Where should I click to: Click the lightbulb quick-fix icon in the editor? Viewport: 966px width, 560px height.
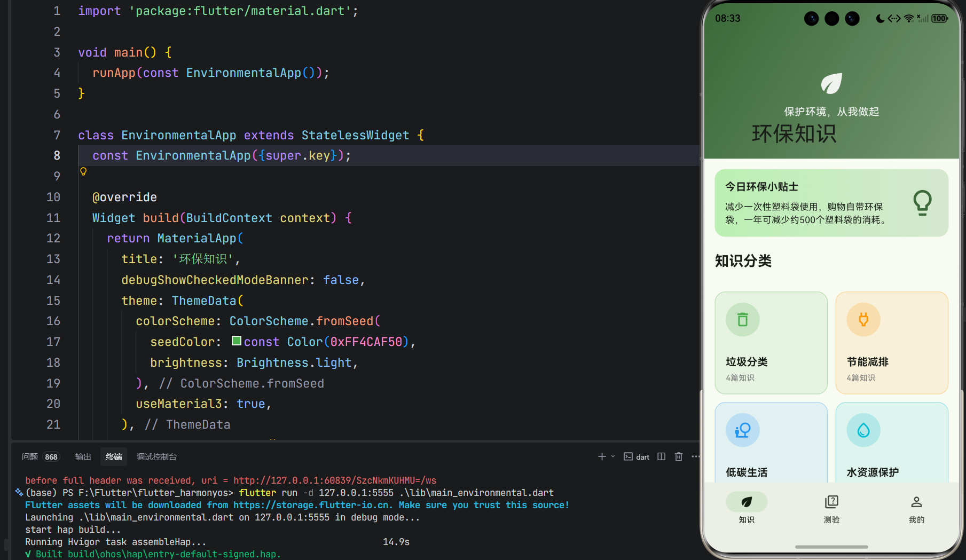[x=83, y=171]
